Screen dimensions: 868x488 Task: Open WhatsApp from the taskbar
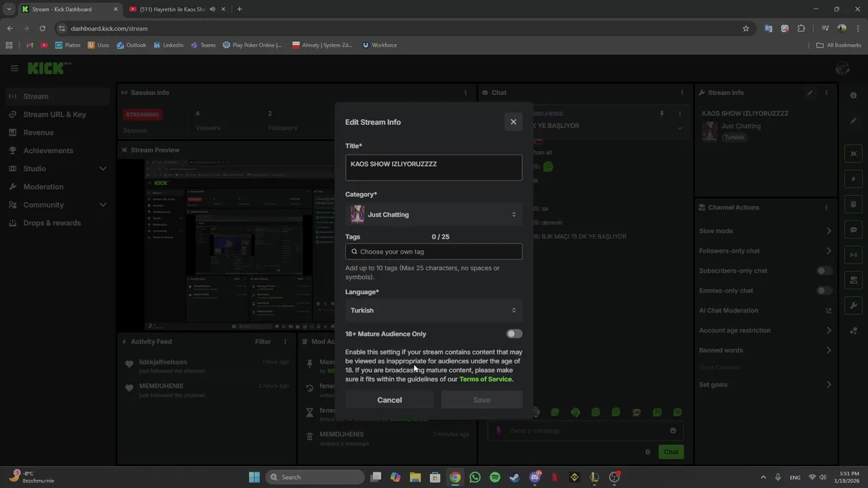tap(475, 477)
